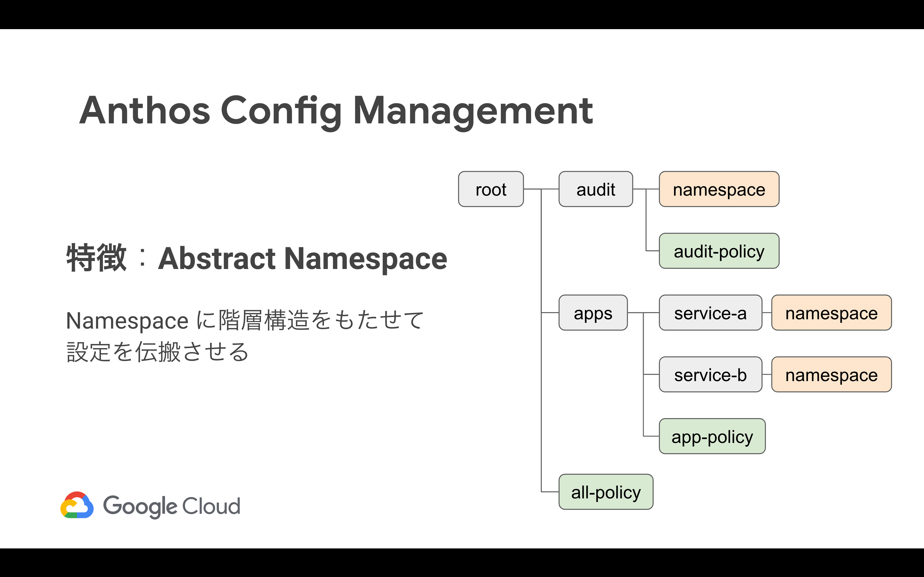Click the audit folder node
The image size is (924, 577).
595,189
